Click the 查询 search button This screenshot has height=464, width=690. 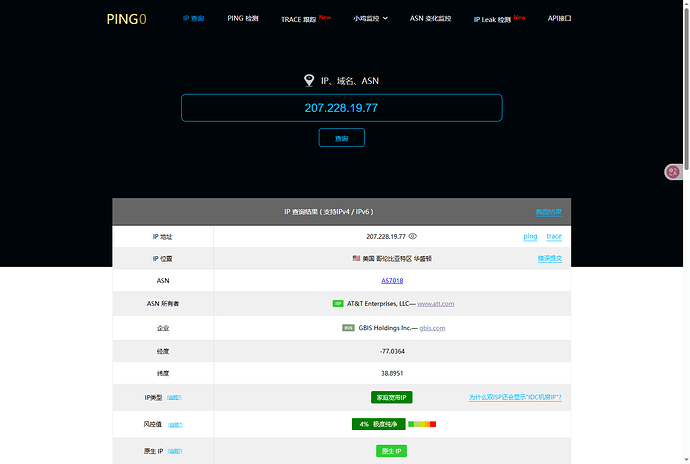(341, 138)
